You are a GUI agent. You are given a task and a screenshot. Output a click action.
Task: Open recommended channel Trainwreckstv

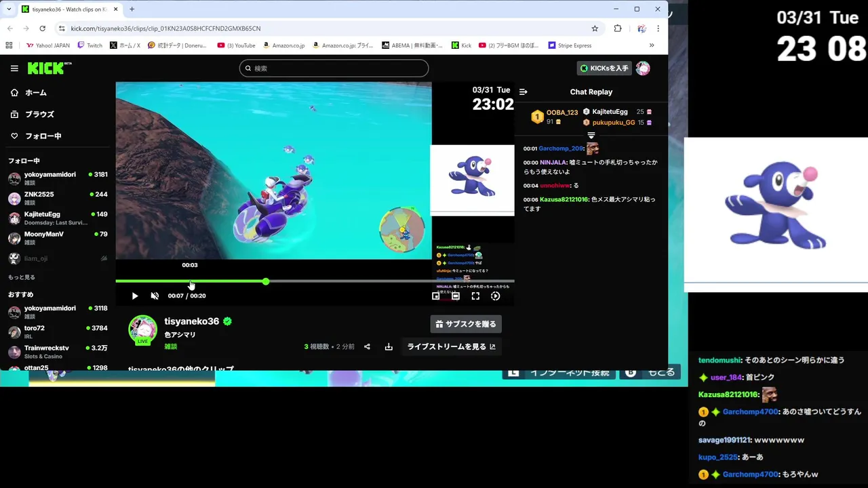[58, 352]
